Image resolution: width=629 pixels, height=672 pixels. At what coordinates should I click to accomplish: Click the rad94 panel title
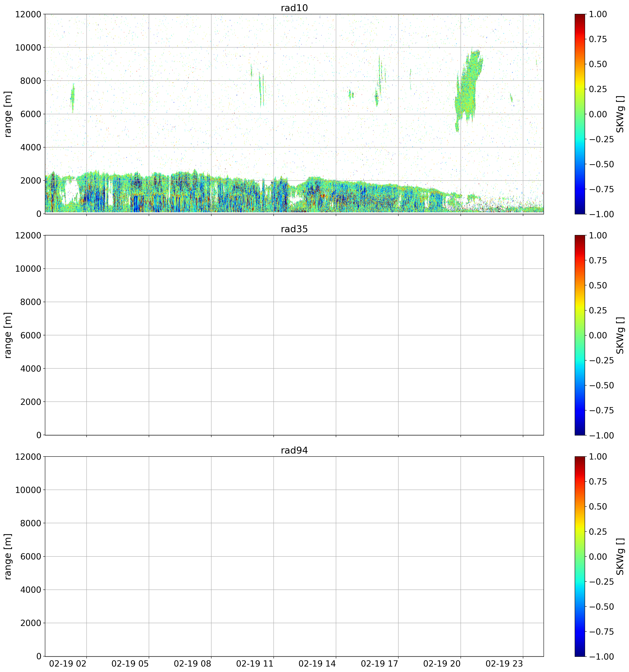294,451
